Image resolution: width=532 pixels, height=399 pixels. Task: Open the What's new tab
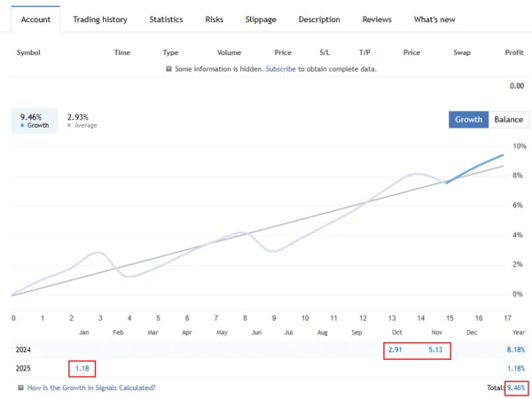pyautogui.click(x=434, y=20)
